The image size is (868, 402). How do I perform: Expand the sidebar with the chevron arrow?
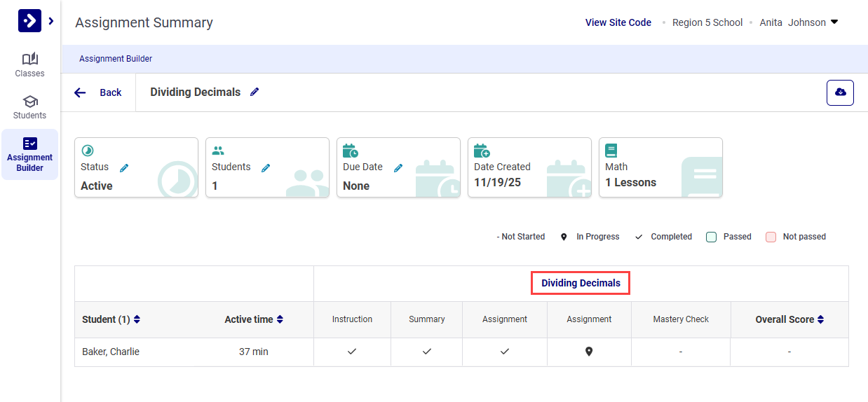(x=51, y=21)
